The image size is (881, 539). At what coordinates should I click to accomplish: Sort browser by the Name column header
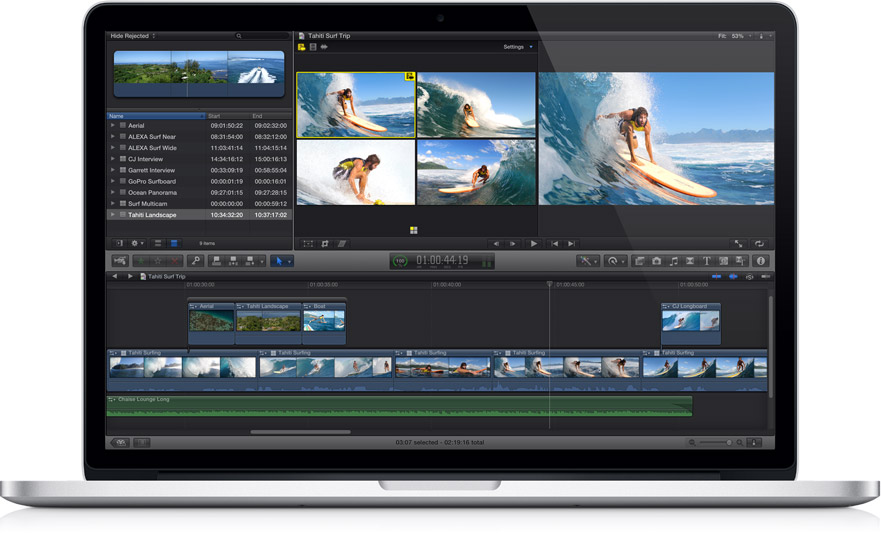click(156, 116)
